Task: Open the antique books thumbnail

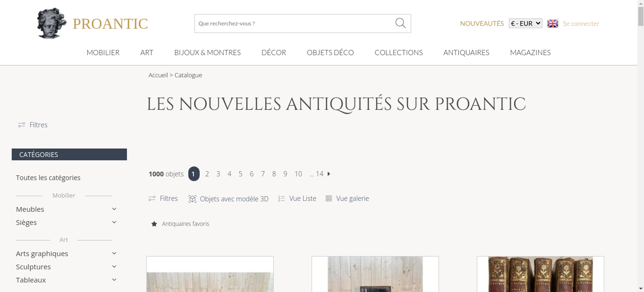Action: point(540,274)
